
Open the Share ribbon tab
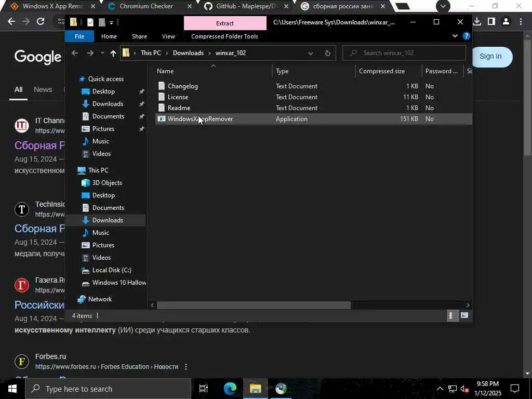coord(139,36)
